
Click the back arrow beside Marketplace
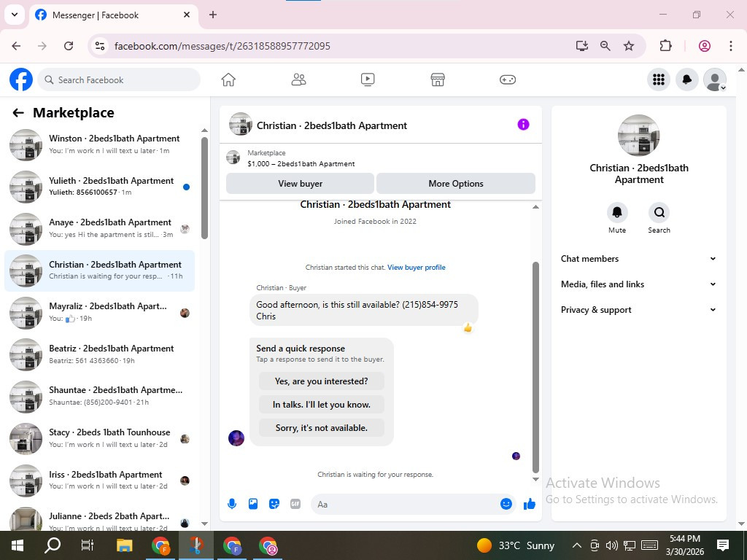click(x=18, y=113)
